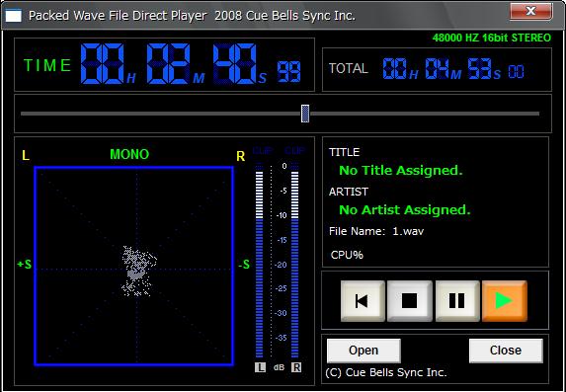Pause playback with the pause button

pos(457,301)
